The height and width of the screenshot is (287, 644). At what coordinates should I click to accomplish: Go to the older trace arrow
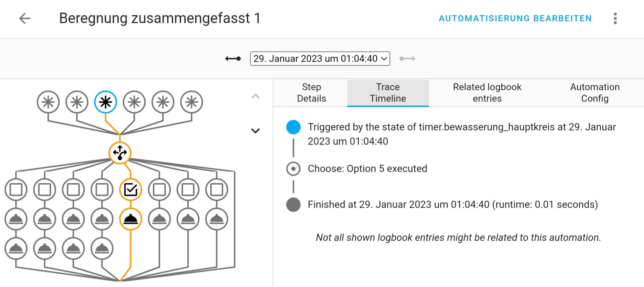(x=233, y=58)
